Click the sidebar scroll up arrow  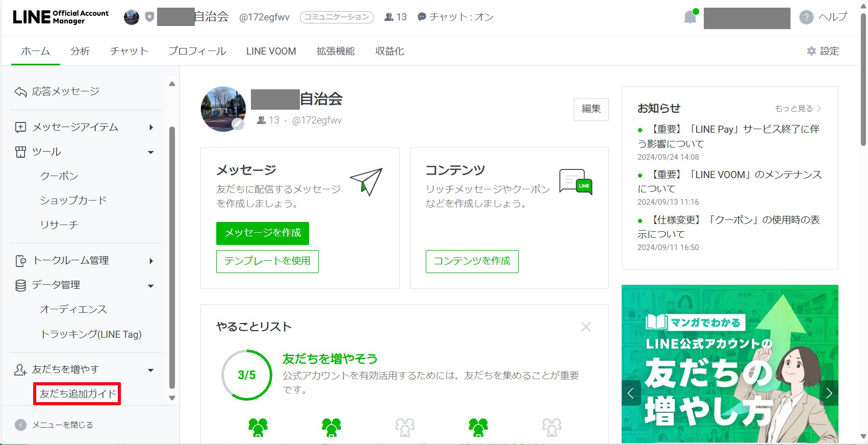172,84
